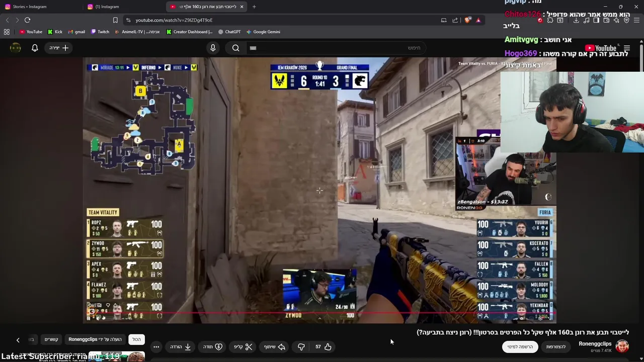The height and width of the screenshot is (362, 644).
Task: Reload the current page
Action: click(x=27, y=20)
